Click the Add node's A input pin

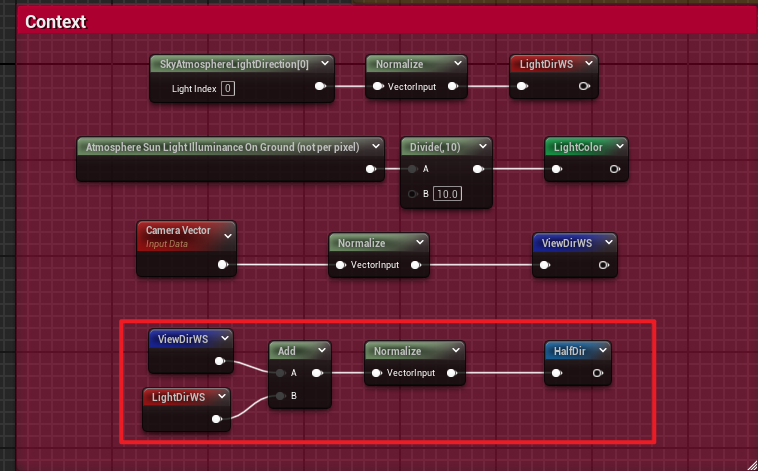(x=281, y=373)
